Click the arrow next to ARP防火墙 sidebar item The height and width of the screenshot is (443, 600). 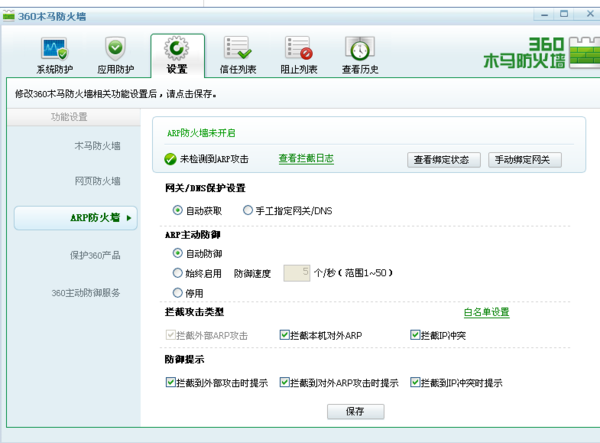click(129, 218)
